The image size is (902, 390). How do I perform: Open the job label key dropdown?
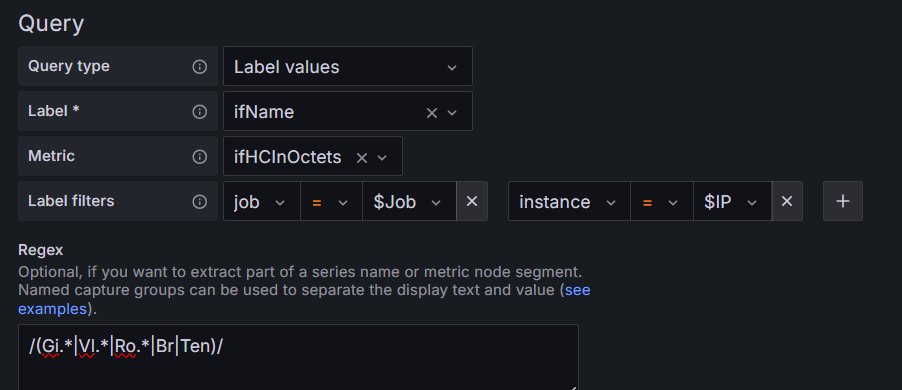(x=262, y=201)
